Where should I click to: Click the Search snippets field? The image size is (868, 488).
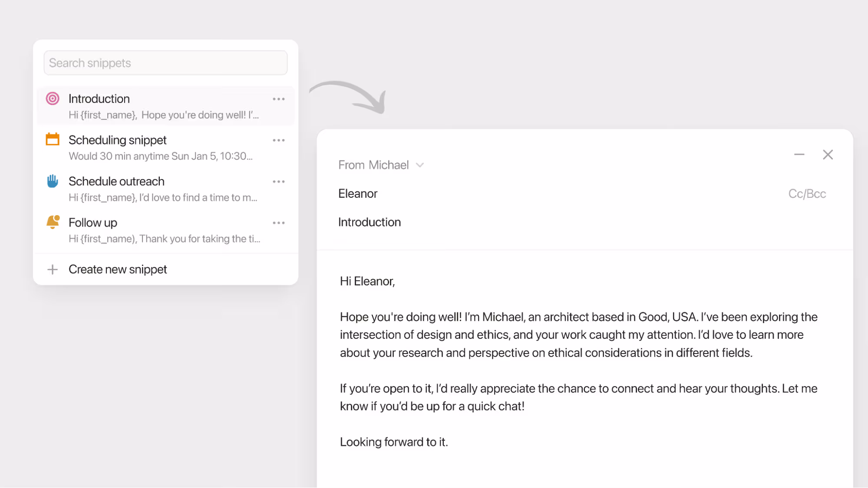click(x=165, y=62)
